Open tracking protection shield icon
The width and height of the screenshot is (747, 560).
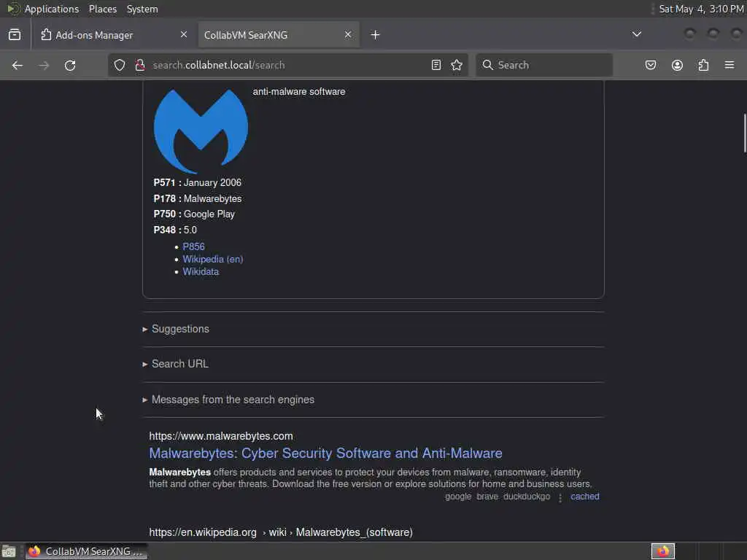pos(120,65)
